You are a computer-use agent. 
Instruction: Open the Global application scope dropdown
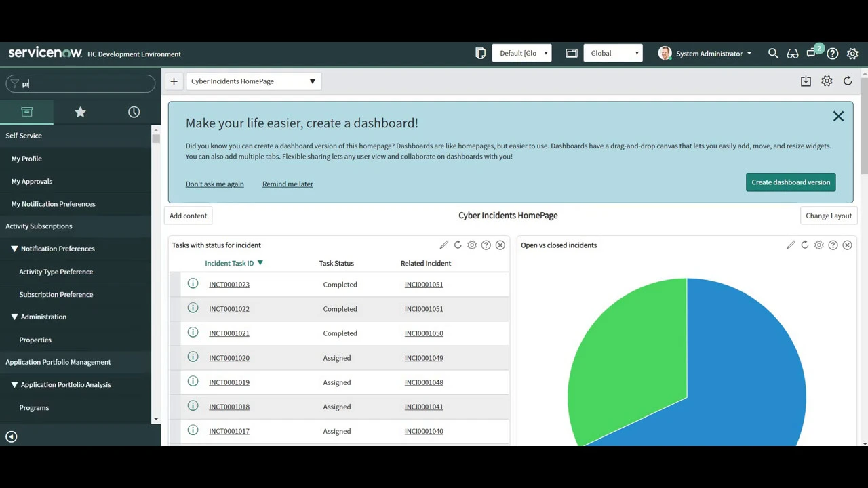tap(613, 54)
